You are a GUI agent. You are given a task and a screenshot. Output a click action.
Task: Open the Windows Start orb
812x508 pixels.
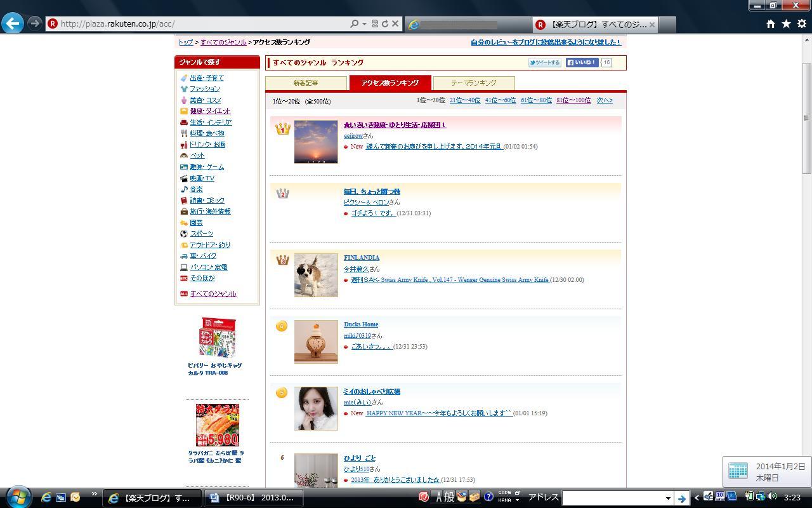17,497
